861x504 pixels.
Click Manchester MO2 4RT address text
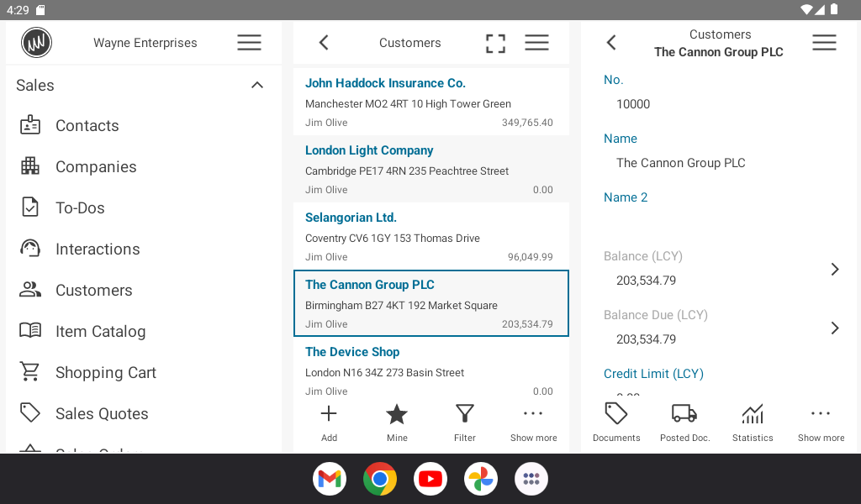[x=408, y=103]
